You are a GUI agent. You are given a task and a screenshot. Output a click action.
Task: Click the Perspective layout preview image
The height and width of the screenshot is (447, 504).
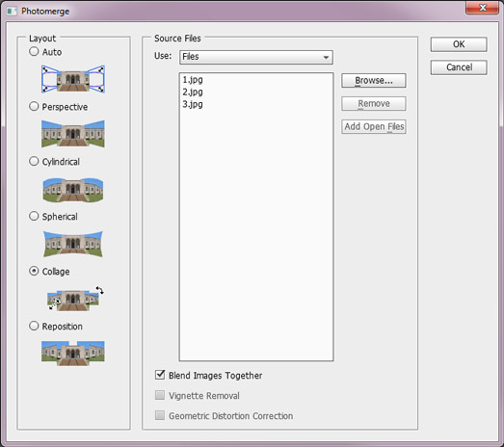(73, 134)
